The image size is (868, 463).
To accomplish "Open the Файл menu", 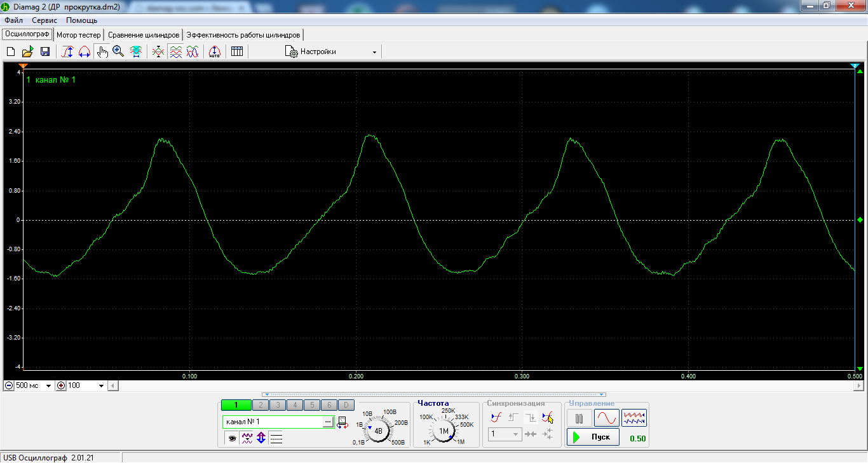I will point(13,20).
